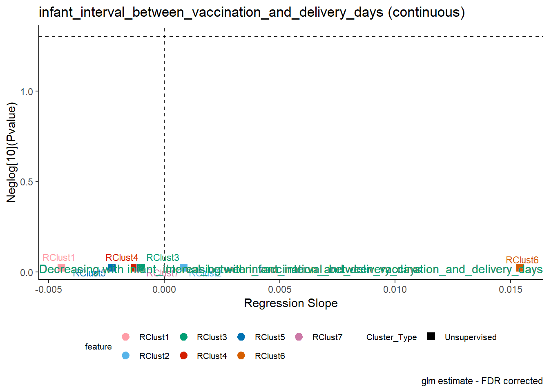Click the RClust3 green legend circle
Viewport: 549px width, 392px height.
coord(183,337)
